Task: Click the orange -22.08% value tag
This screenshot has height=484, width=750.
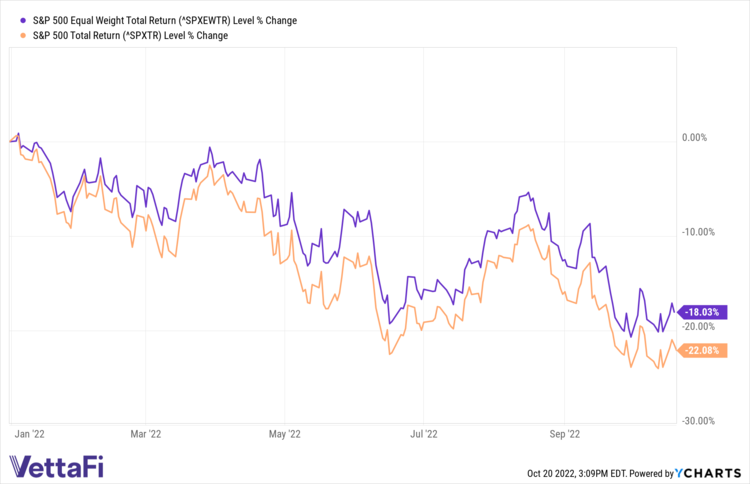Action: click(x=707, y=350)
